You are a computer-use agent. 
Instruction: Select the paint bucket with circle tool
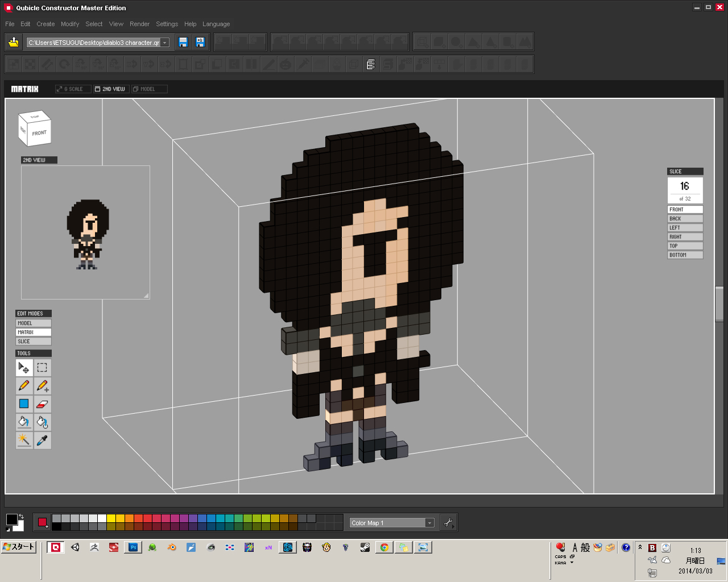coord(42,422)
